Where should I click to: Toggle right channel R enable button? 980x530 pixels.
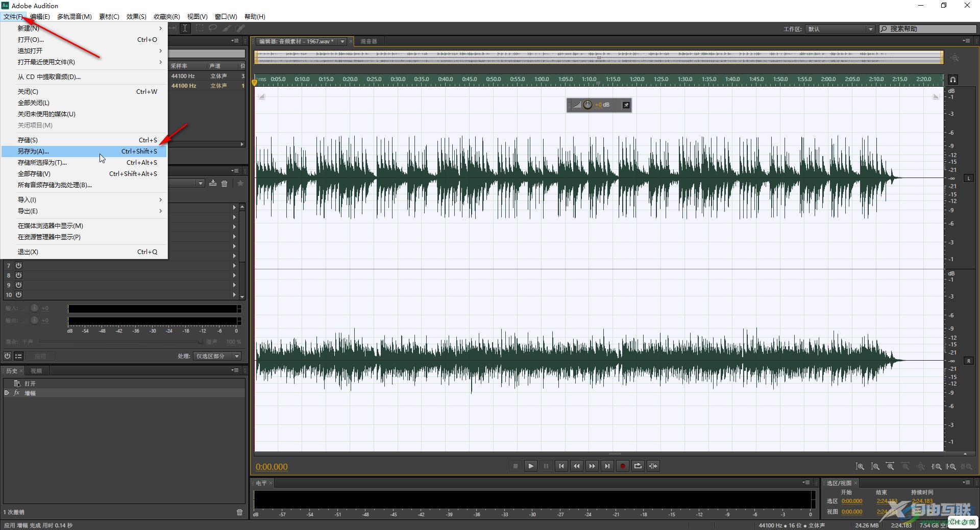pyautogui.click(x=968, y=361)
